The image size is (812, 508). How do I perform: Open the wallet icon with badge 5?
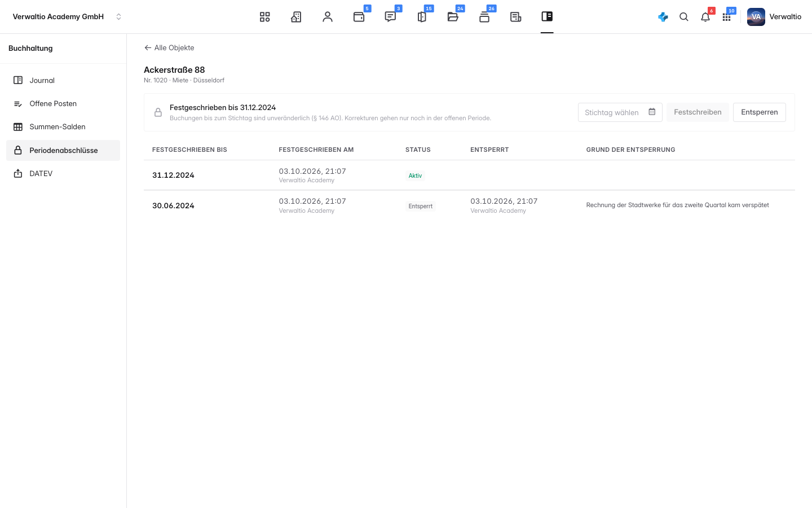359,17
